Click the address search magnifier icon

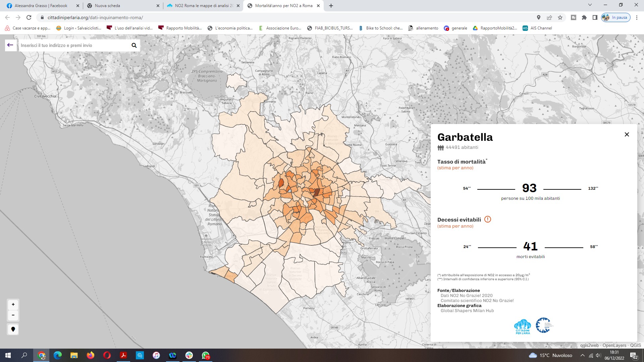[x=134, y=45]
